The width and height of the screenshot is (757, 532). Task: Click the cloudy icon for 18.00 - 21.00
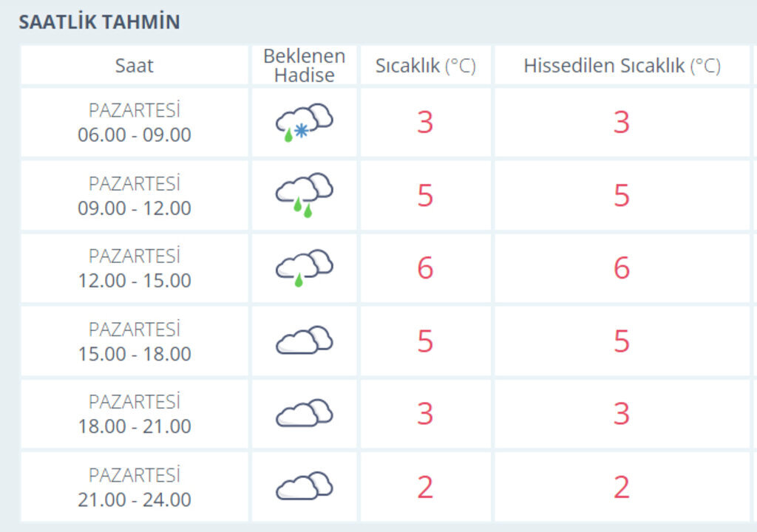[x=304, y=413]
